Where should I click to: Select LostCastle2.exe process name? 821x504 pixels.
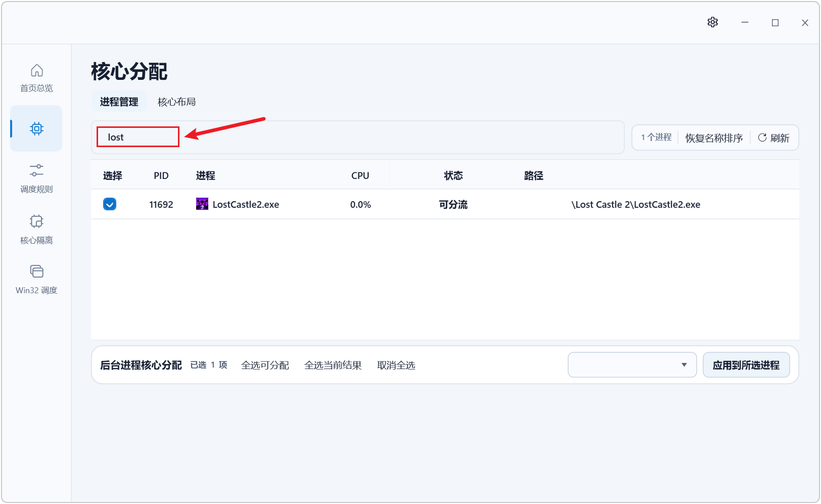[246, 204]
